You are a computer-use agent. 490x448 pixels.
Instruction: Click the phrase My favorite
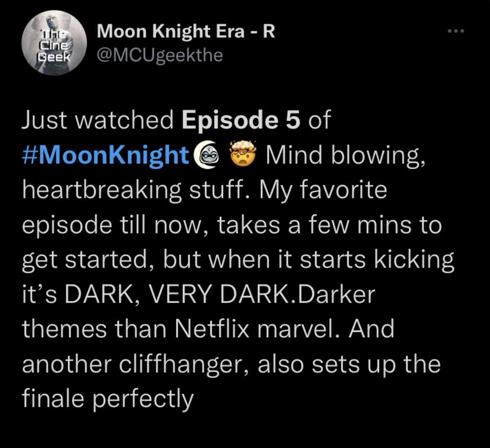[x=323, y=190]
